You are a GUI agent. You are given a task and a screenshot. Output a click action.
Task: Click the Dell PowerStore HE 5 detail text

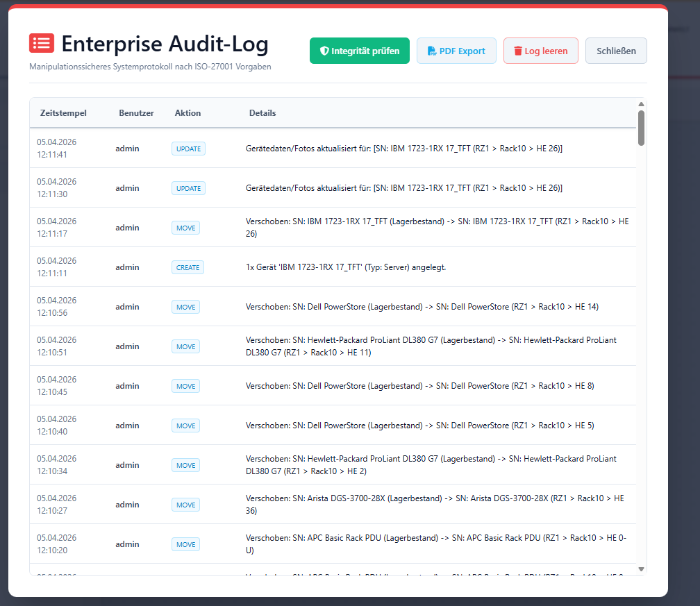coord(420,426)
